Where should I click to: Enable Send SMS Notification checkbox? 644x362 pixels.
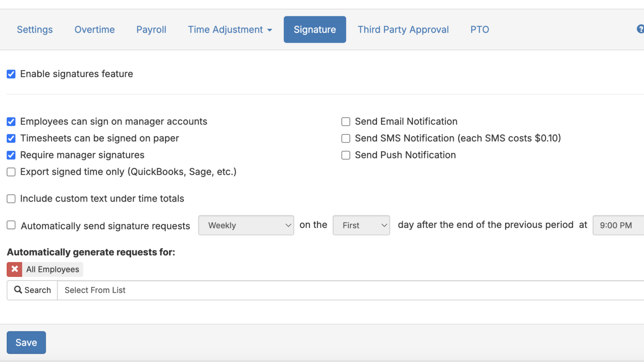click(346, 139)
